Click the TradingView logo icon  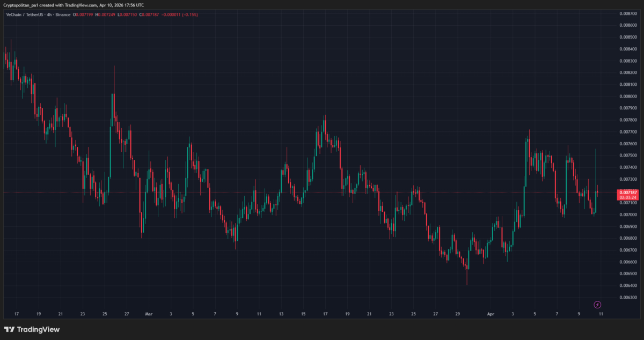pos(10,329)
